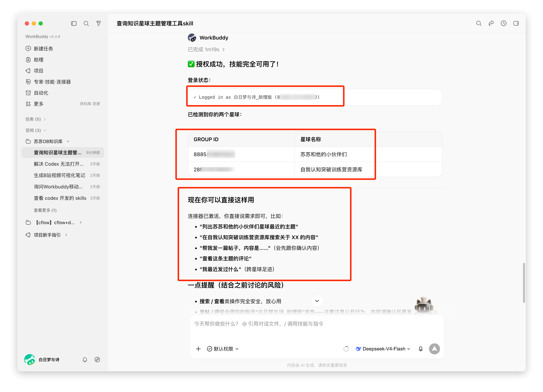Open the 资料库·灵感 link

coord(90,104)
